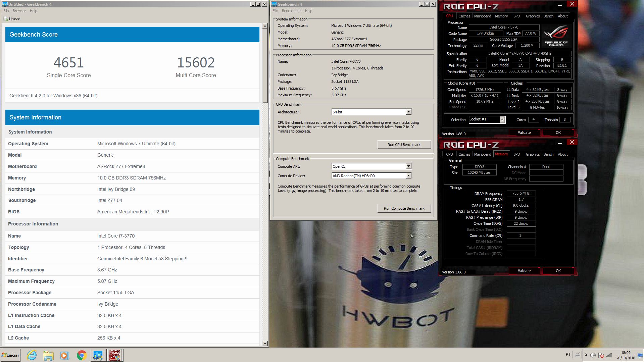Image resolution: width=644 pixels, height=362 pixels.
Task: Minimize the upper ROG CPU-Z window
Action: point(560,5)
